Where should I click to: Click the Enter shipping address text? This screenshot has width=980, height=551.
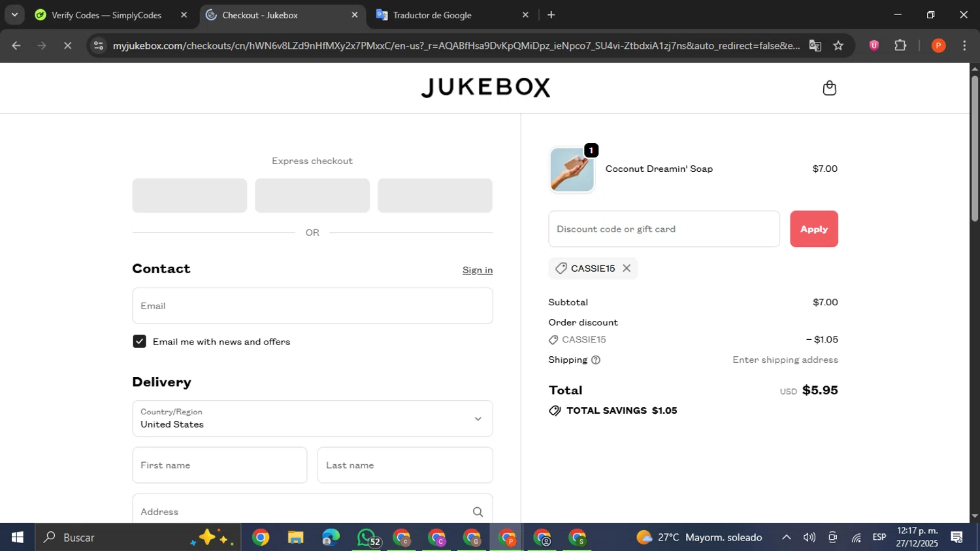click(785, 360)
